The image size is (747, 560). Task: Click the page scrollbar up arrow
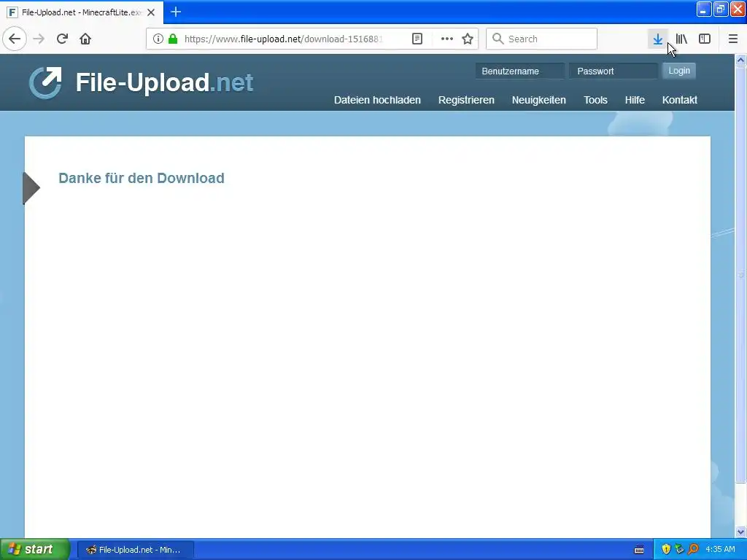point(741,60)
